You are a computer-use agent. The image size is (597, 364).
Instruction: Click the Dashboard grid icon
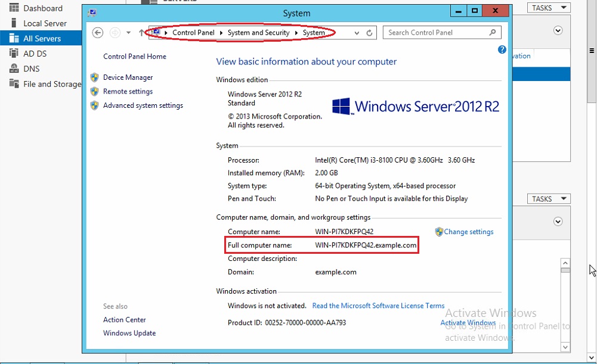click(x=14, y=8)
